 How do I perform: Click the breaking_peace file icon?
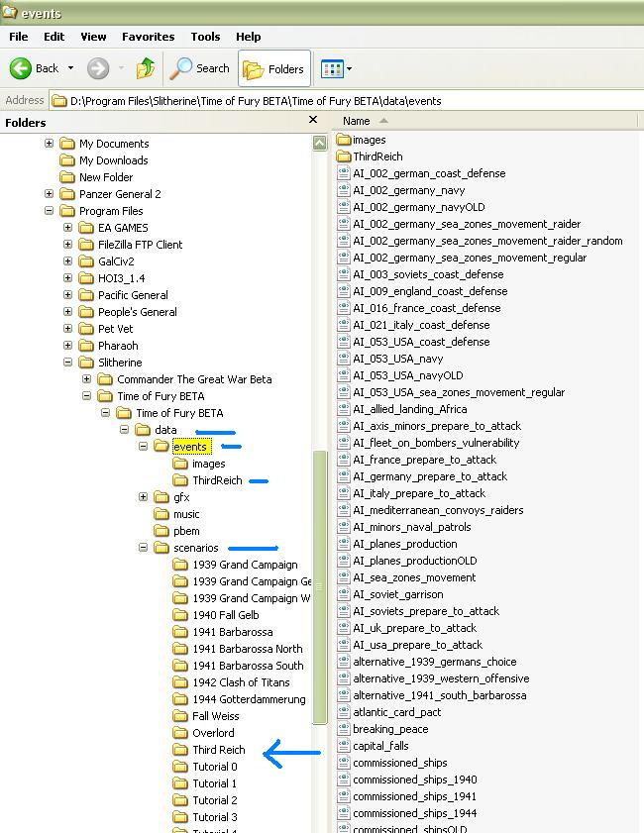[x=344, y=729]
